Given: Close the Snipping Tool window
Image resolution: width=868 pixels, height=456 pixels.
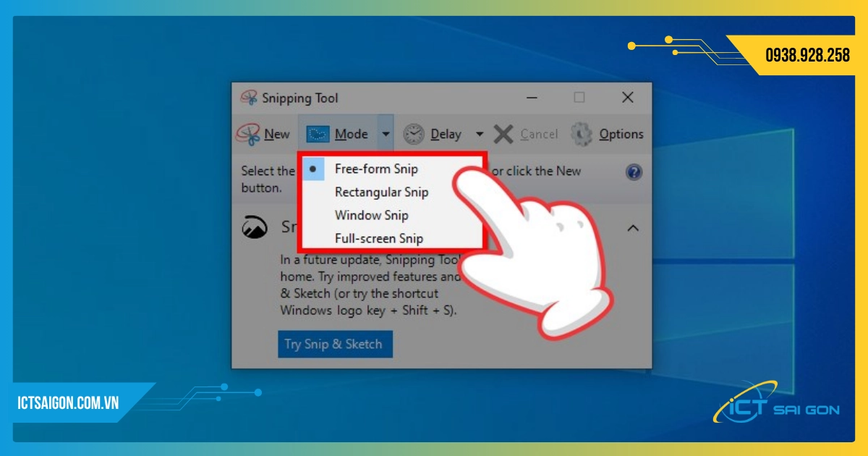Looking at the screenshot, I should pyautogui.click(x=628, y=97).
